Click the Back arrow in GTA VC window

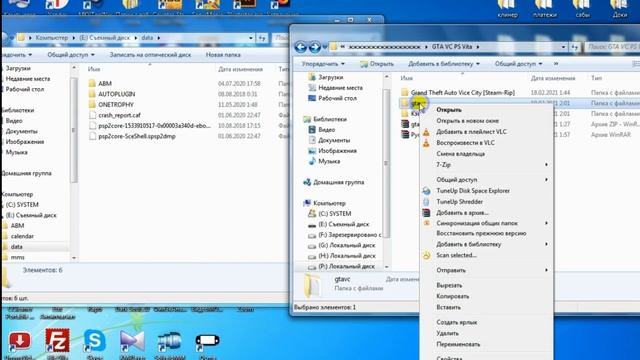(x=301, y=47)
